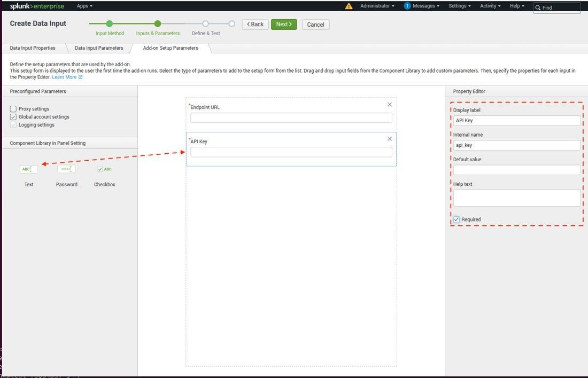Click the Endpoint URL input field
This screenshot has height=378, width=588.
tap(291, 118)
